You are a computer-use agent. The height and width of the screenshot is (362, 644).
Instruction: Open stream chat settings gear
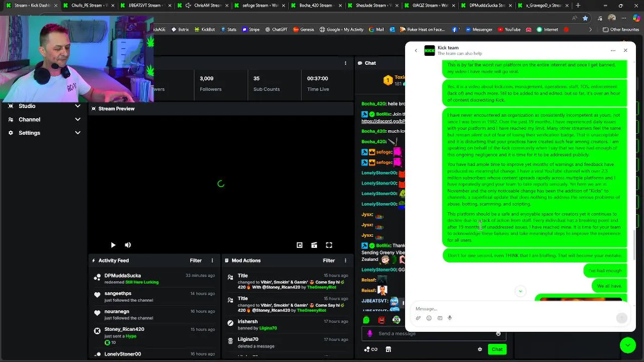pos(480,349)
